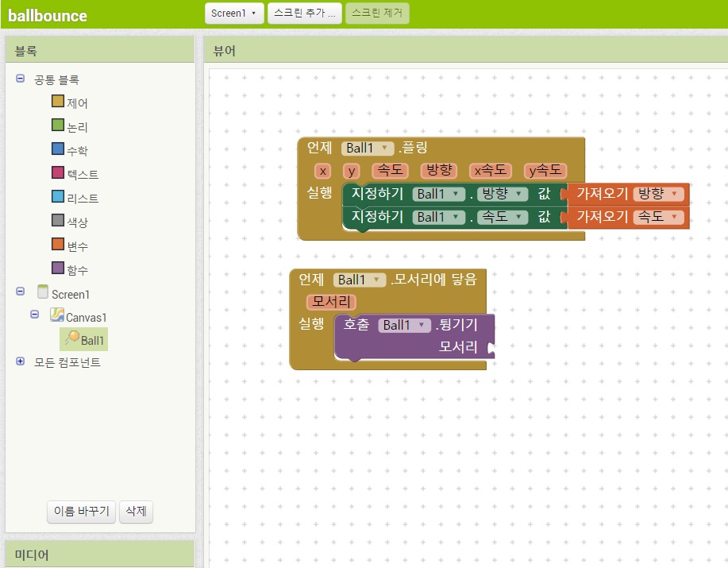Open Ball1 dropdown in 속도 setter block
The width and height of the screenshot is (728, 568).
click(x=438, y=217)
